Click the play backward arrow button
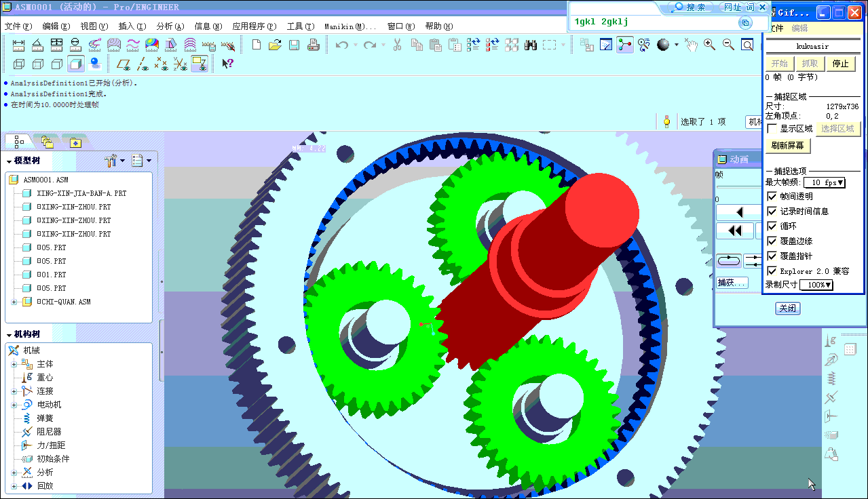Screen dimensions: 868x499 pyautogui.click(x=739, y=212)
